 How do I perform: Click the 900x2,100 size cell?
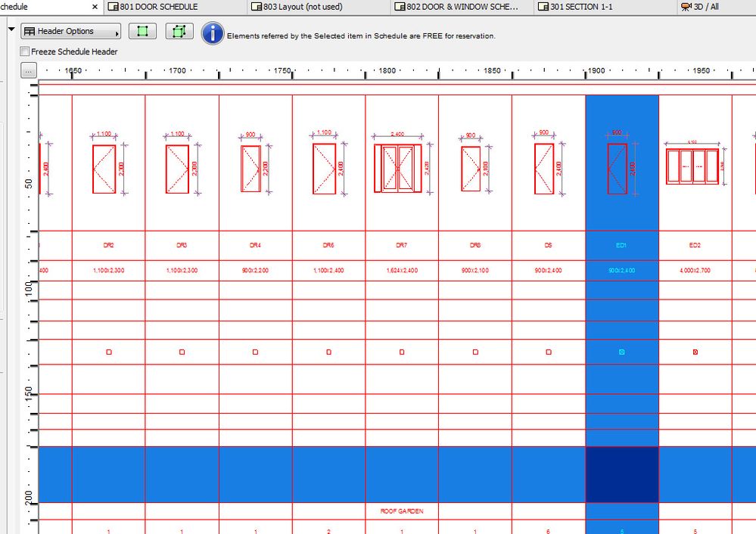(x=475, y=271)
